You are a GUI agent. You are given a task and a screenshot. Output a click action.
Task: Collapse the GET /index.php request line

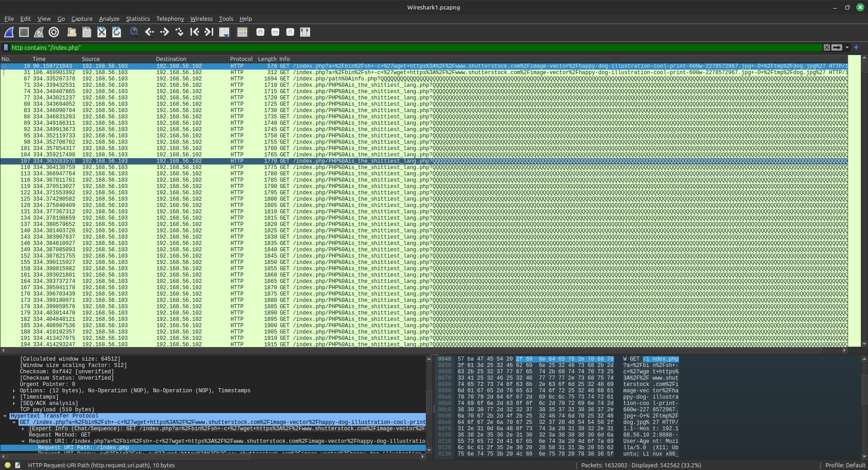(x=14, y=422)
